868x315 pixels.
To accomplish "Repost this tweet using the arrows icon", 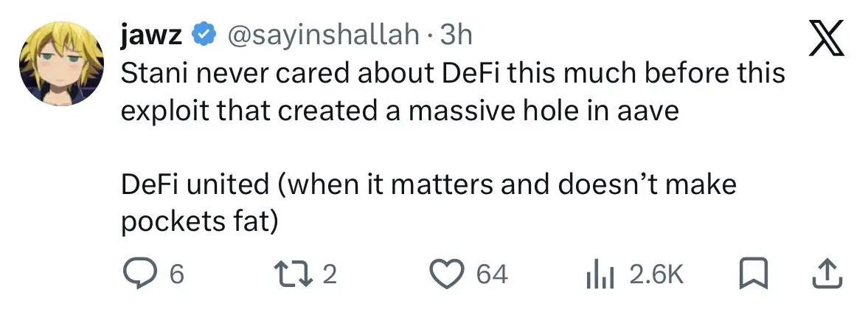I will 293,275.
